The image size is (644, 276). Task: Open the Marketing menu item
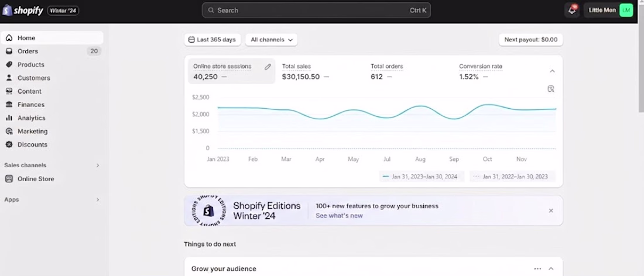[x=32, y=132]
